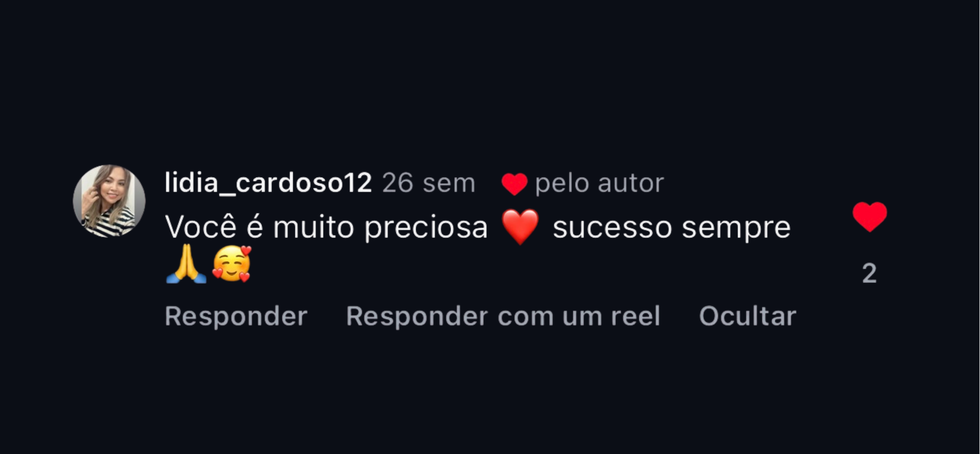This screenshot has height=454, width=980.
Task: Click the small heart beside pelo autor
Action: click(x=514, y=184)
